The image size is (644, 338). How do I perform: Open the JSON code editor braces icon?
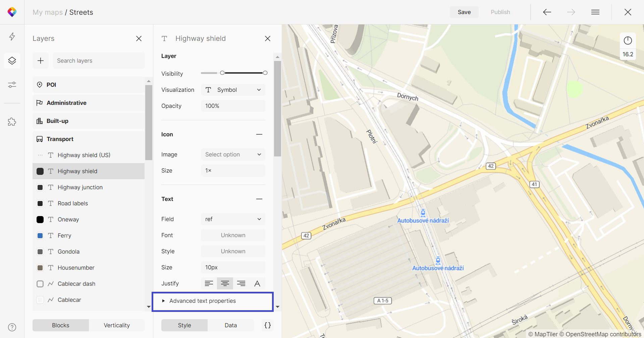[x=268, y=325]
